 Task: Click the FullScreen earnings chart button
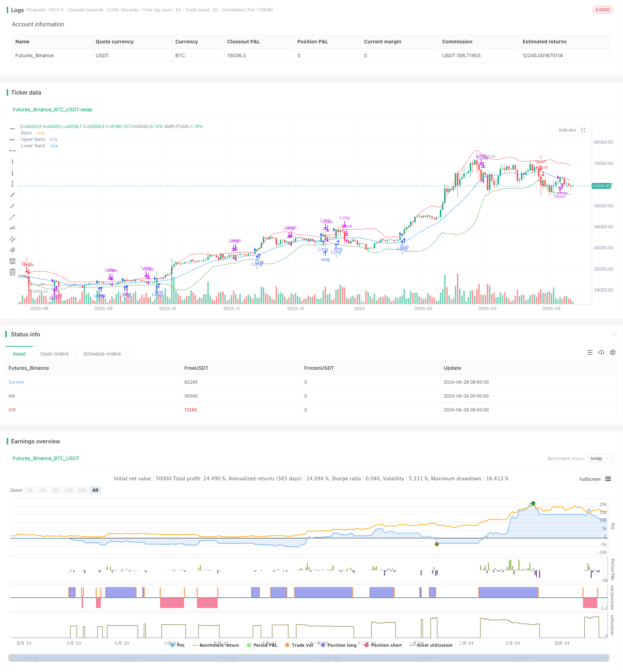(x=590, y=479)
